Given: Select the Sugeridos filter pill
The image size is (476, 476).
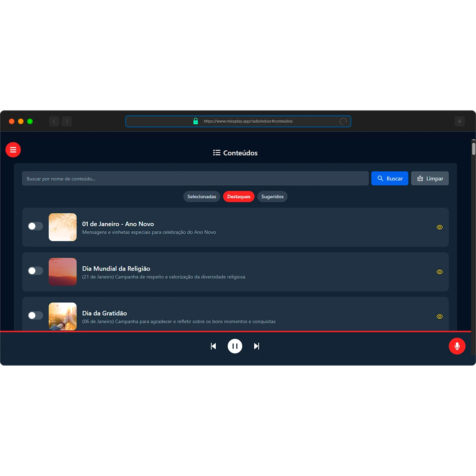Looking at the screenshot, I should click(272, 196).
